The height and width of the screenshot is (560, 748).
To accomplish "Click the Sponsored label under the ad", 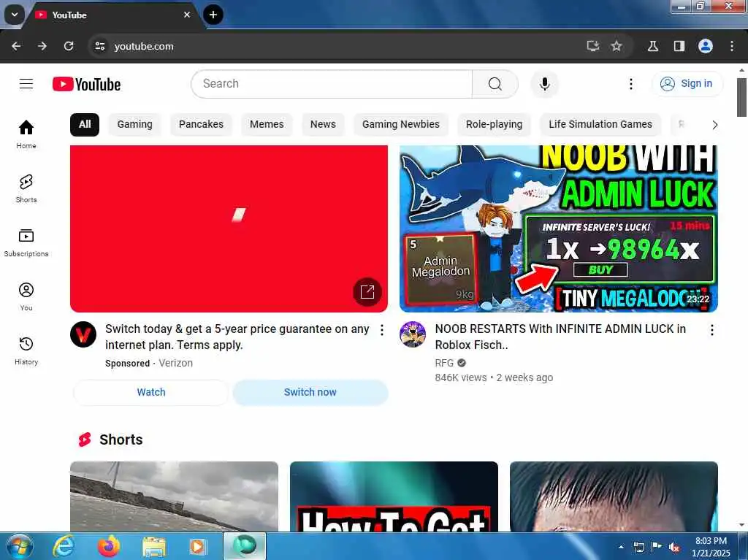I will (x=127, y=364).
